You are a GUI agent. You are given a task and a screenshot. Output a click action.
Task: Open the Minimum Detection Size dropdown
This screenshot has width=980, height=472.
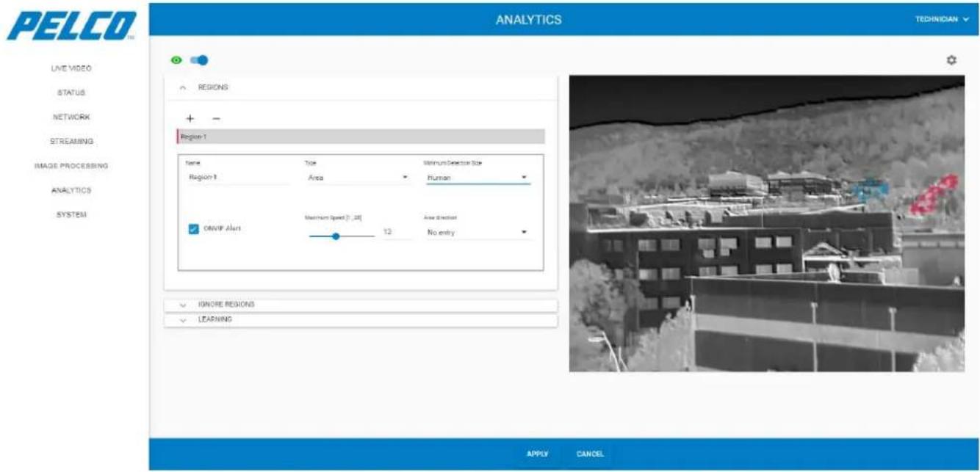[x=478, y=178]
